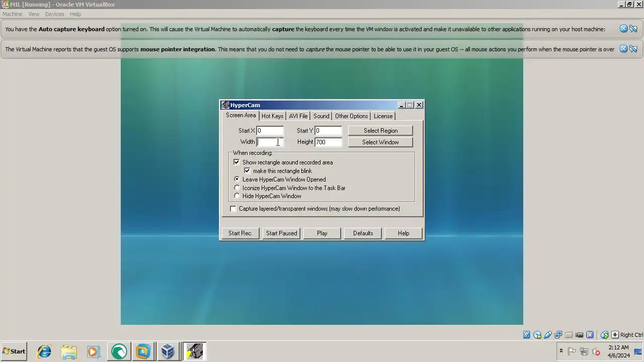Open the Help menu in VirtualBox
The height and width of the screenshot is (362, 644).
(75, 14)
